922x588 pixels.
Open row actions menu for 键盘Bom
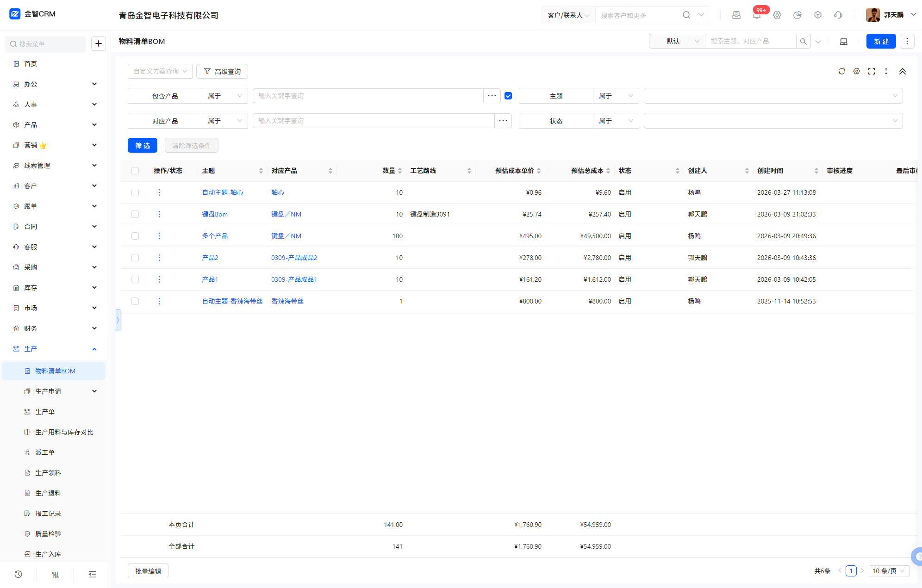tap(159, 214)
